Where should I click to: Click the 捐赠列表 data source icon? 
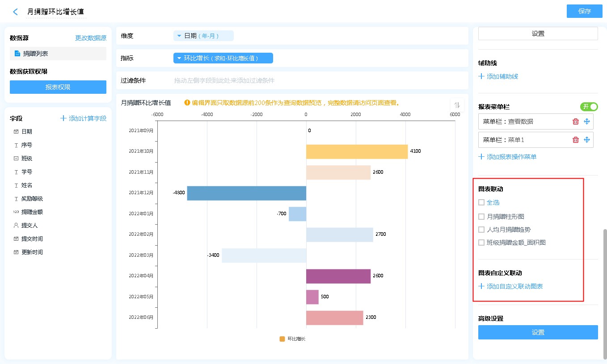tap(17, 54)
